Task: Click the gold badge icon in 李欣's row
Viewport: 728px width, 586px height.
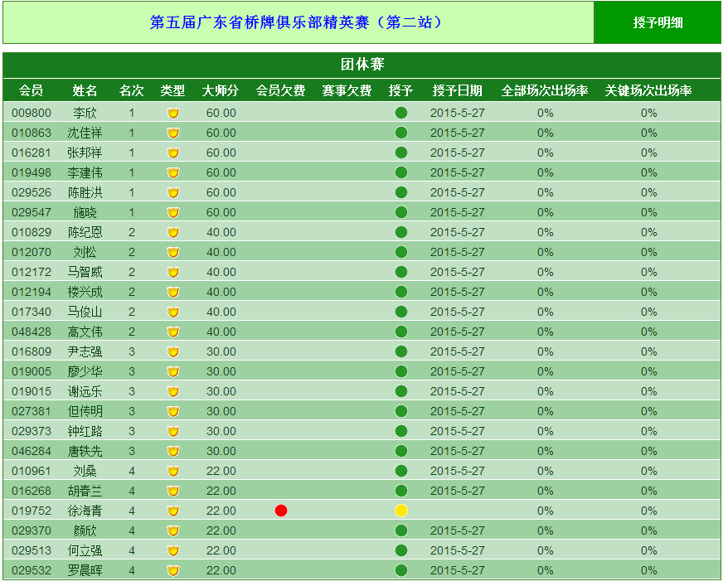Action: 172,113
